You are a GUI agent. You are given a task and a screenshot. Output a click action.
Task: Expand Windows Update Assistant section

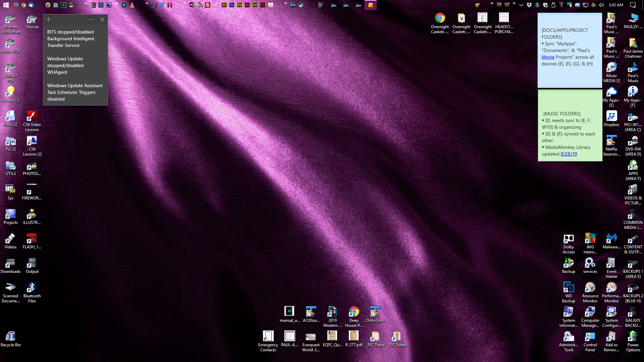[x=75, y=85]
